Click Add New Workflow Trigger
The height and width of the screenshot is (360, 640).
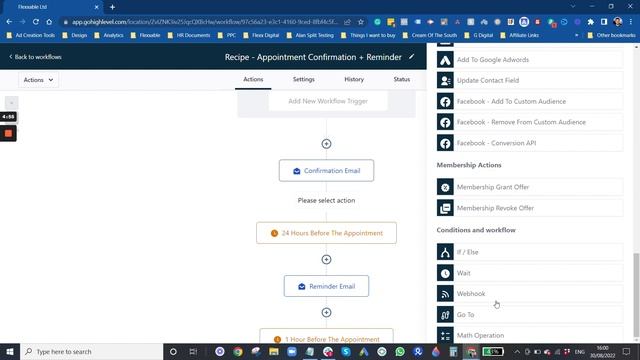pos(328,101)
